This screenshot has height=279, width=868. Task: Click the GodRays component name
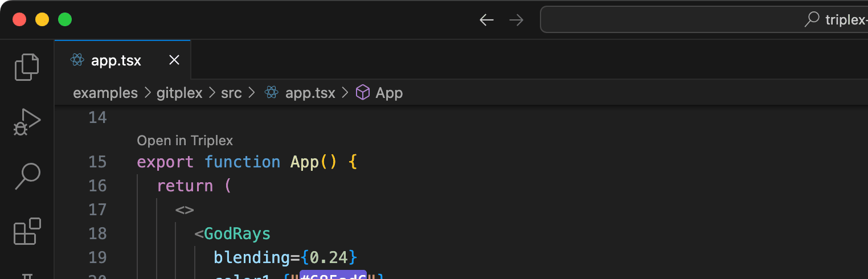click(x=237, y=234)
